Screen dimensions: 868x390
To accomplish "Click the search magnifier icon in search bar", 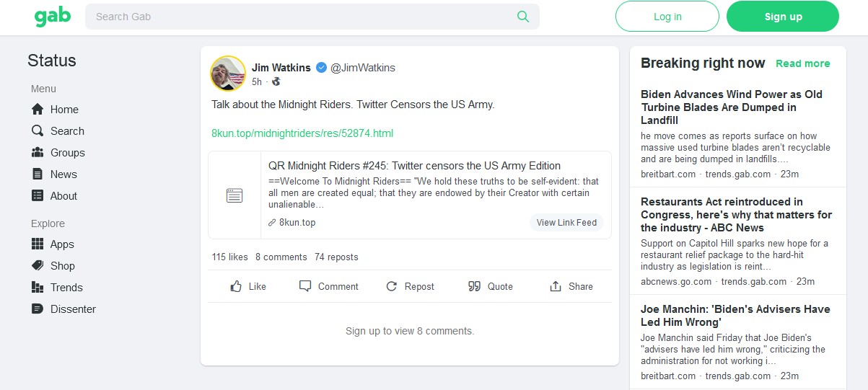I will coord(523,17).
